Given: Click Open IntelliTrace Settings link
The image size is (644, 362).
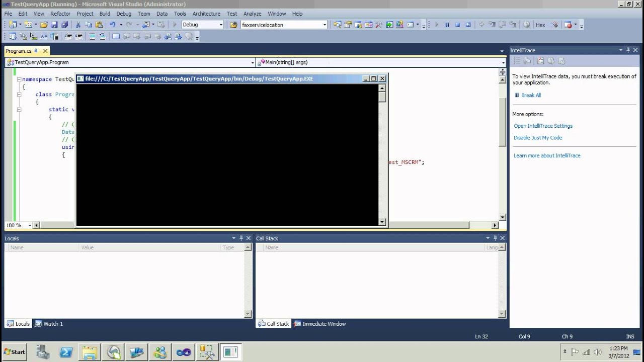Looking at the screenshot, I should click(x=543, y=126).
